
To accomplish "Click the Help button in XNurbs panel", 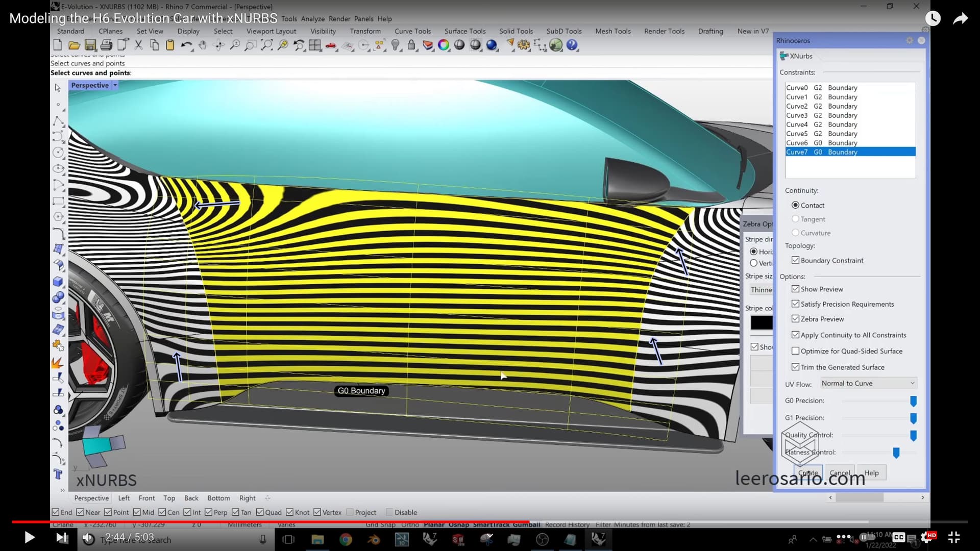I will 871,473.
